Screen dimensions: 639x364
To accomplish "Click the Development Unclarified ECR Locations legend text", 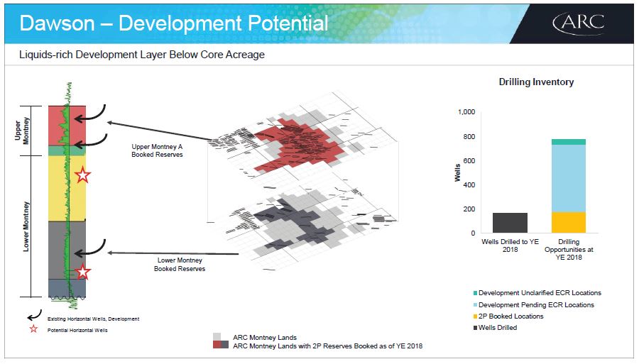I will pos(540,293).
